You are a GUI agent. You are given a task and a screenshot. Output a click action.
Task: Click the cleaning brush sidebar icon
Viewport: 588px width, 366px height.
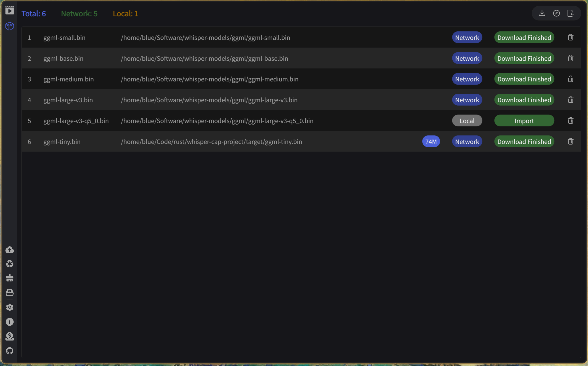point(10,278)
